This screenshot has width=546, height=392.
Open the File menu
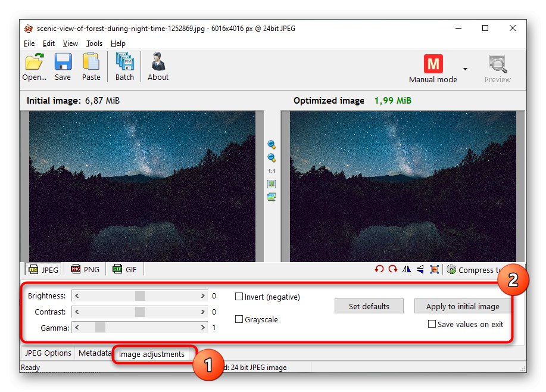29,43
